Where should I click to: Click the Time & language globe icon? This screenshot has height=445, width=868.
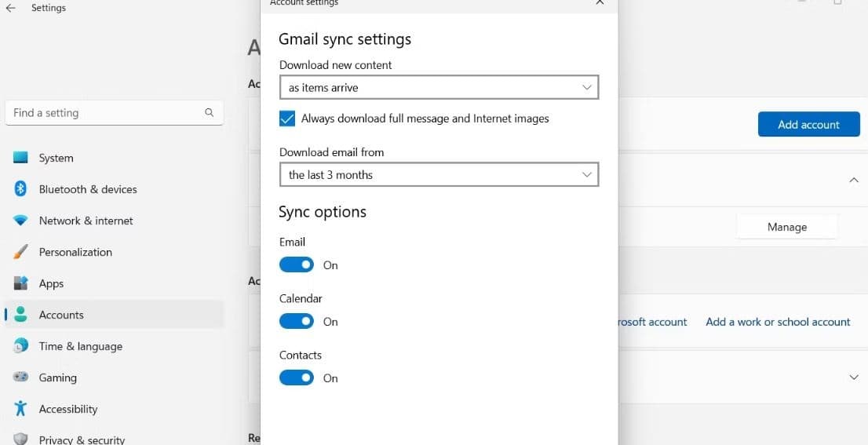(x=20, y=346)
